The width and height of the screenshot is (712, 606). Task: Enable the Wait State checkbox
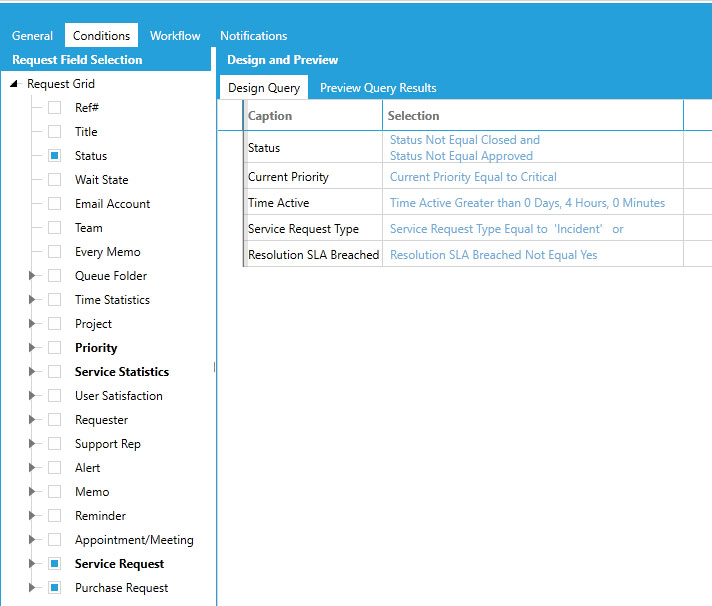[x=54, y=180]
